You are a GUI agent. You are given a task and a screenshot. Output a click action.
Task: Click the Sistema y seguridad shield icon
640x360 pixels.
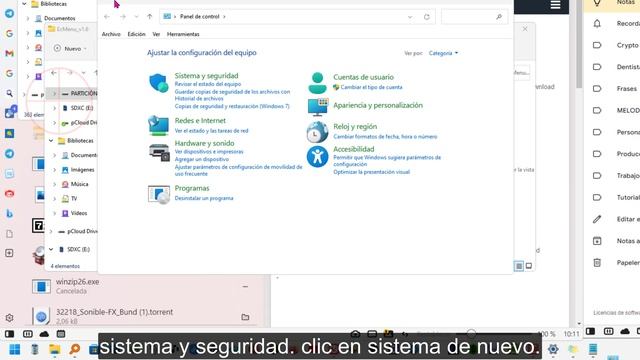159,83
